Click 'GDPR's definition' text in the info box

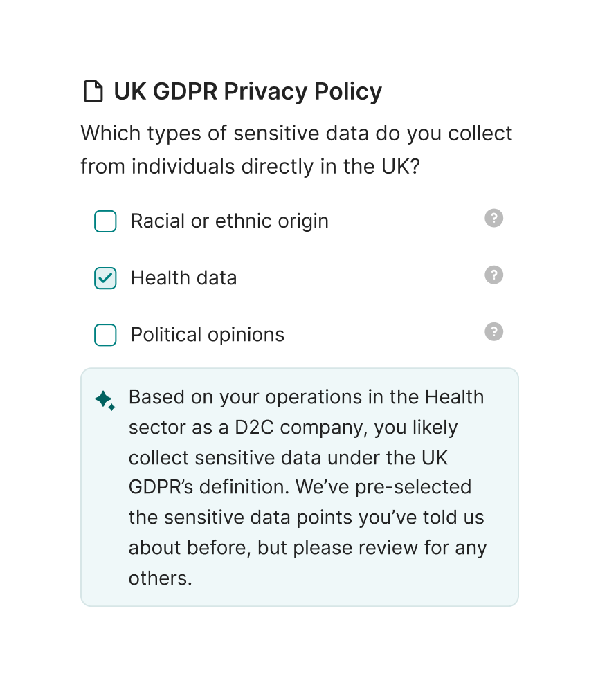[209, 487]
